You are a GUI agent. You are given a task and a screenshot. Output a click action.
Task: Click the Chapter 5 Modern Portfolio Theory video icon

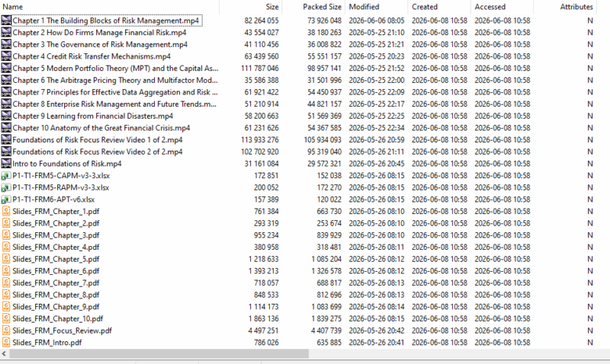(6, 68)
